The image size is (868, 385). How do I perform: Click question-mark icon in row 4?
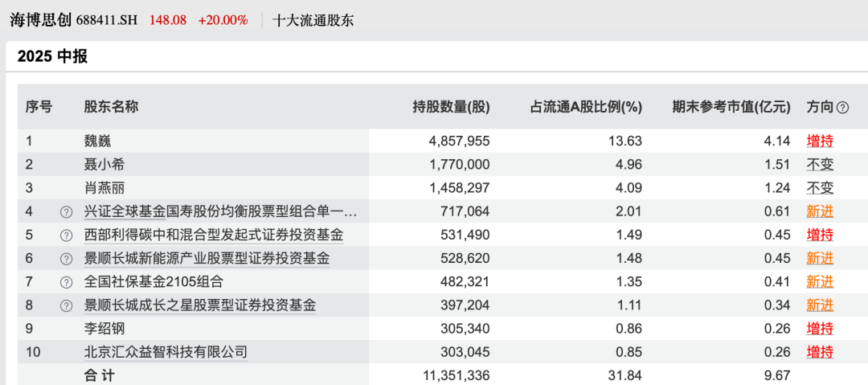click(66, 212)
